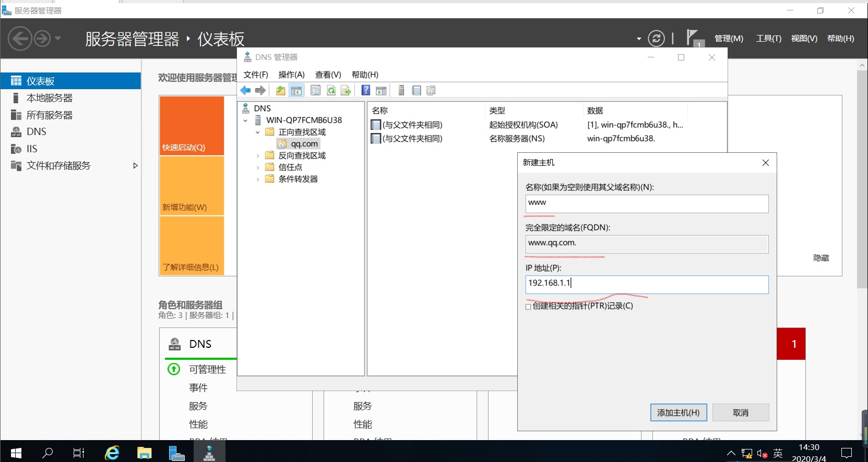Click the volume icon in system tray

tap(763, 454)
